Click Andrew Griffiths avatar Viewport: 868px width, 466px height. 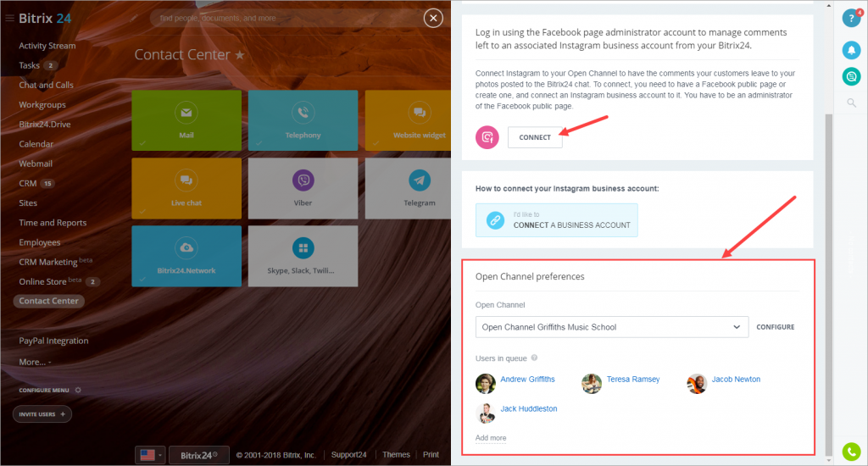[x=485, y=383]
